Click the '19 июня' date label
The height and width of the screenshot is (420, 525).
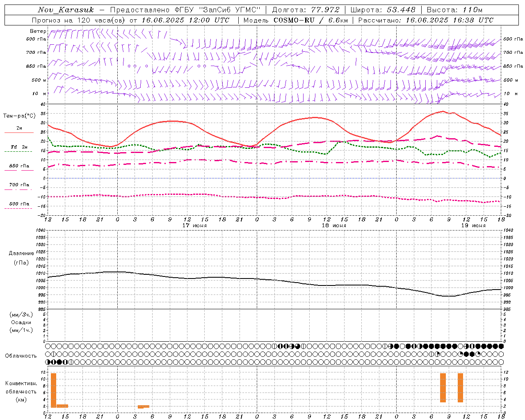coord(473,226)
